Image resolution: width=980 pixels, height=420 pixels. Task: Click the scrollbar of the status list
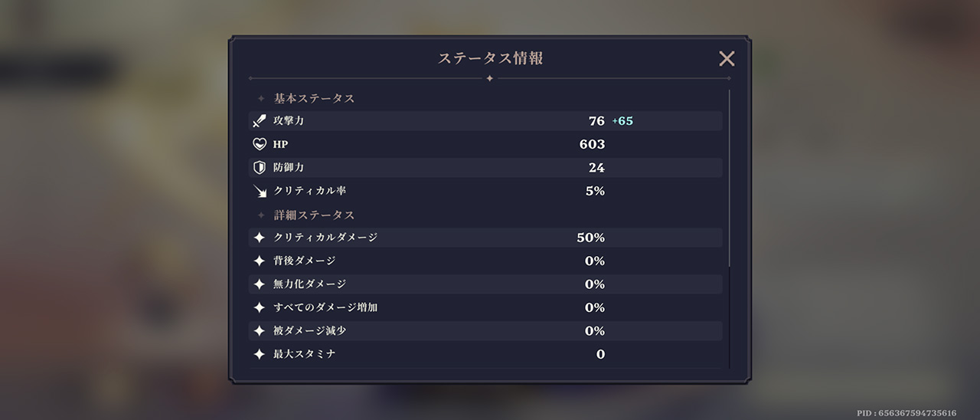730,178
